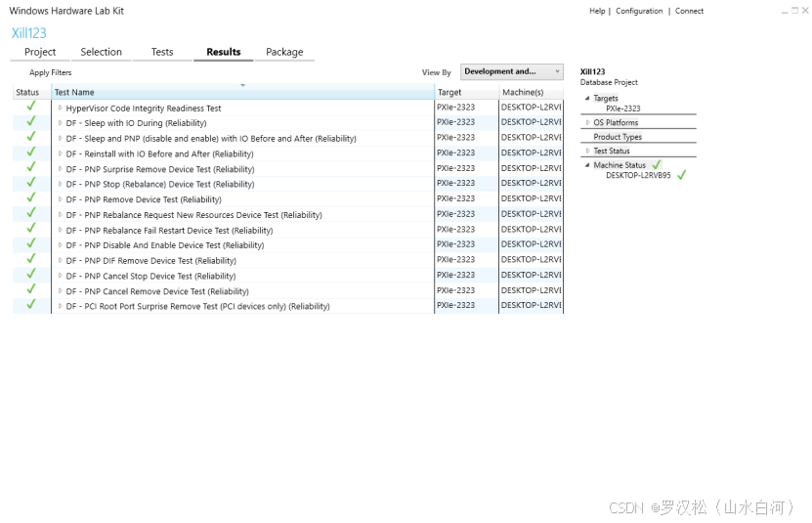Expand the Test Status node arrow
Screen dimensions: 812x523
(x=587, y=151)
